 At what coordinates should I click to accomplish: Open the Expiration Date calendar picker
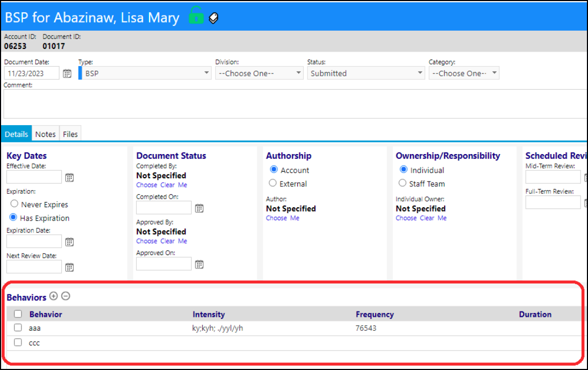click(x=69, y=242)
